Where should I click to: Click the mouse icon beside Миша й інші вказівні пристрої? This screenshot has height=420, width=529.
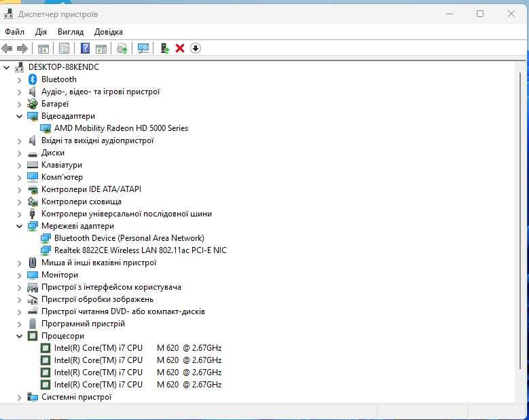pos(33,263)
